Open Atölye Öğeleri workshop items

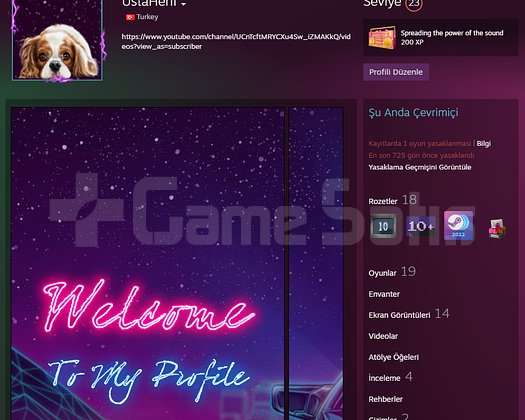(x=393, y=357)
